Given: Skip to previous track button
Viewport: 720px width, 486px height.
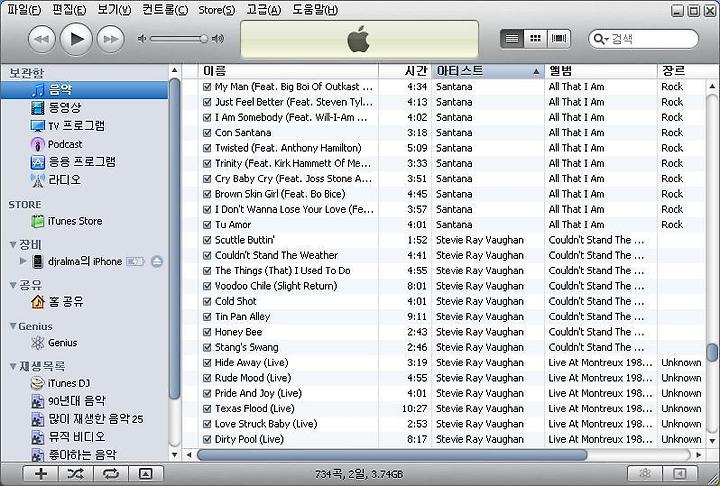Looking at the screenshot, I should [42, 39].
